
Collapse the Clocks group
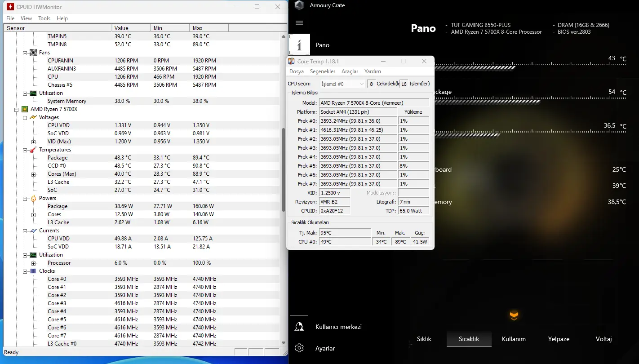25,271
